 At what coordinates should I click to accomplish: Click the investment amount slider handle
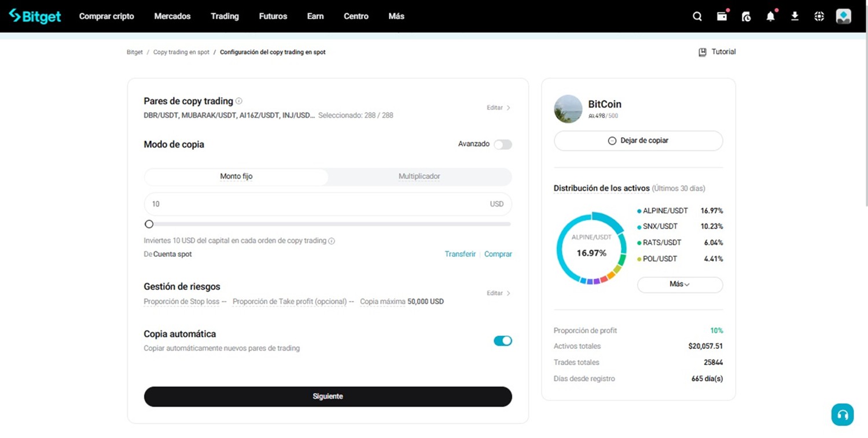(x=149, y=224)
